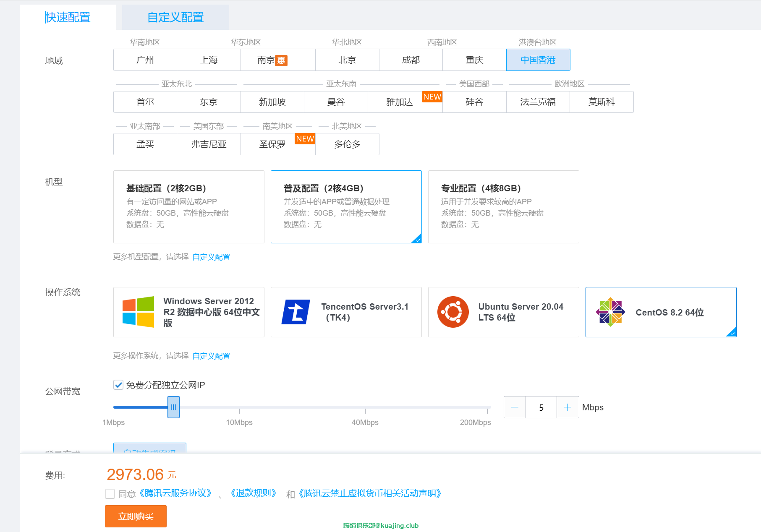The width and height of the screenshot is (761, 532).
Task: Open 自定义配置 link under machine types
Action: click(211, 257)
